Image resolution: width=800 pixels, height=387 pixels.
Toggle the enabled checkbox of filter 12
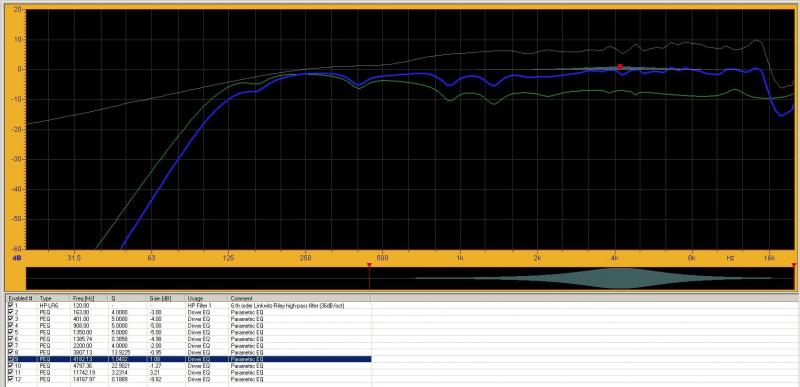coord(11,379)
